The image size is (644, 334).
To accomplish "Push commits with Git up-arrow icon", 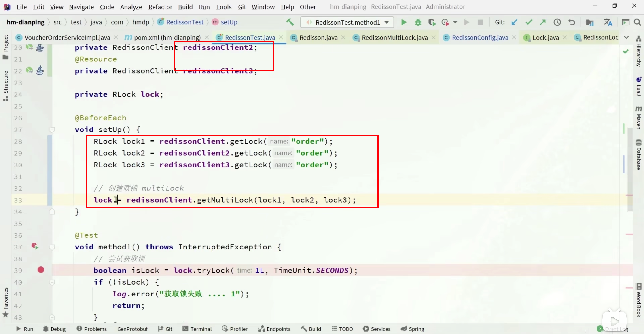I will pos(543,22).
